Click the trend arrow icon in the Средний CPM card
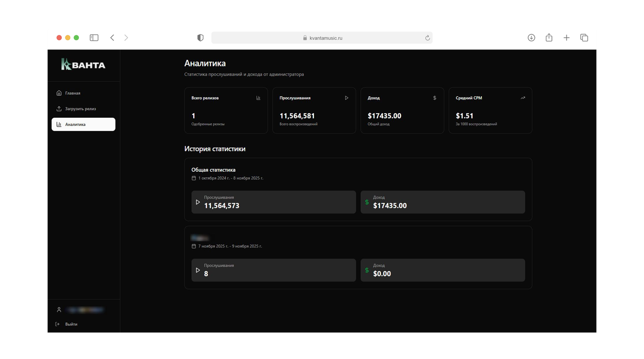 click(523, 98)
